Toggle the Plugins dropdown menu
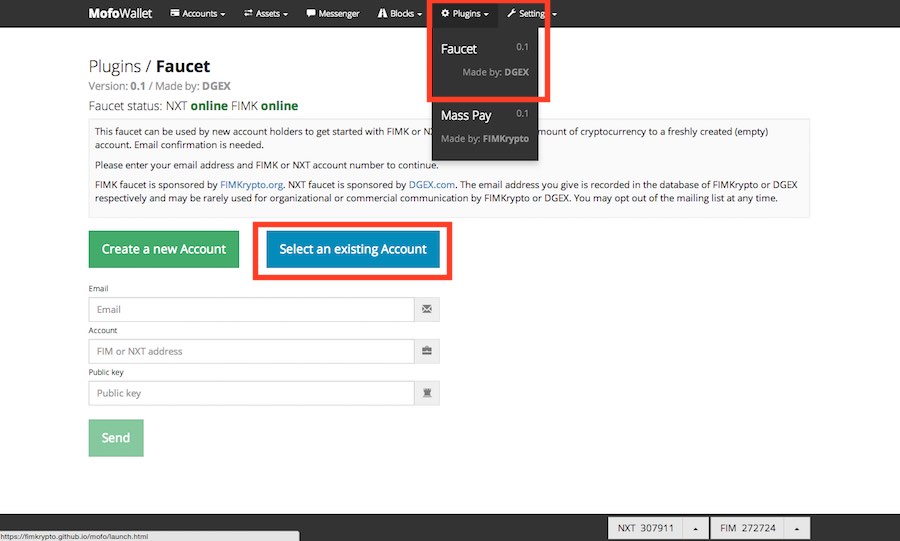 [465, 13]
